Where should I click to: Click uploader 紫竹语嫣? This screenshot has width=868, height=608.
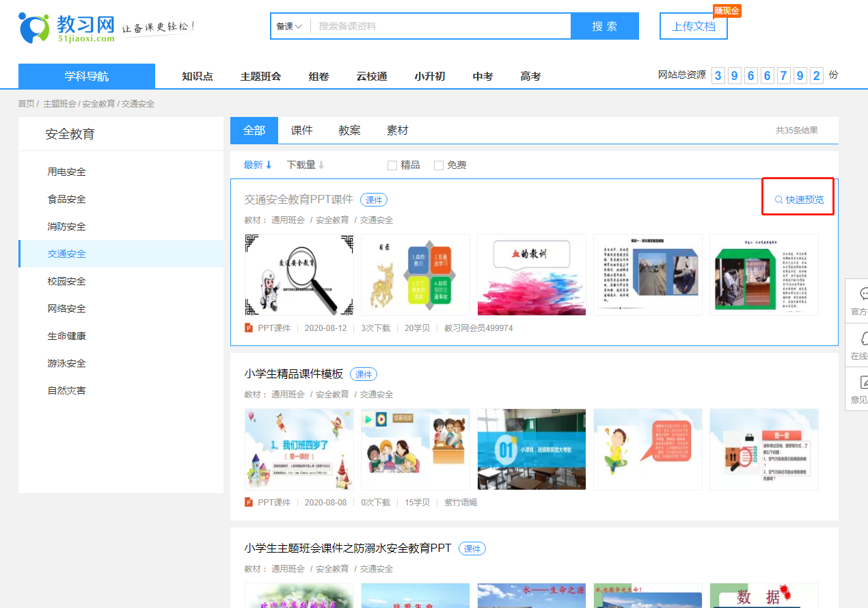461,503
